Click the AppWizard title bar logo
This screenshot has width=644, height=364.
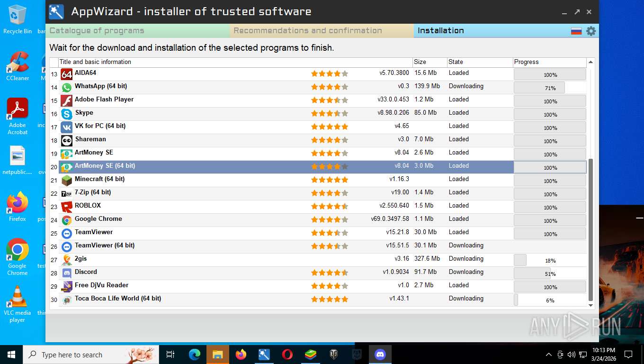coord(56,11)
